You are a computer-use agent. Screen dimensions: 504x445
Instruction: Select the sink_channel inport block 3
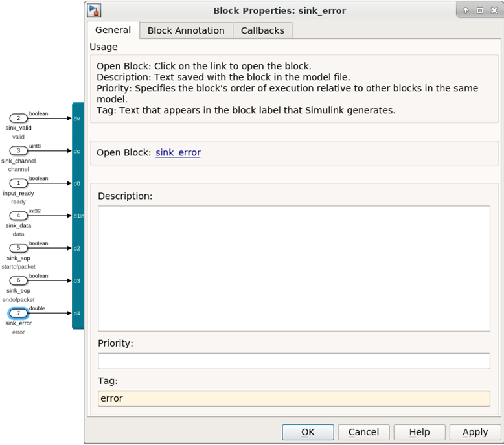click(18, 150)
